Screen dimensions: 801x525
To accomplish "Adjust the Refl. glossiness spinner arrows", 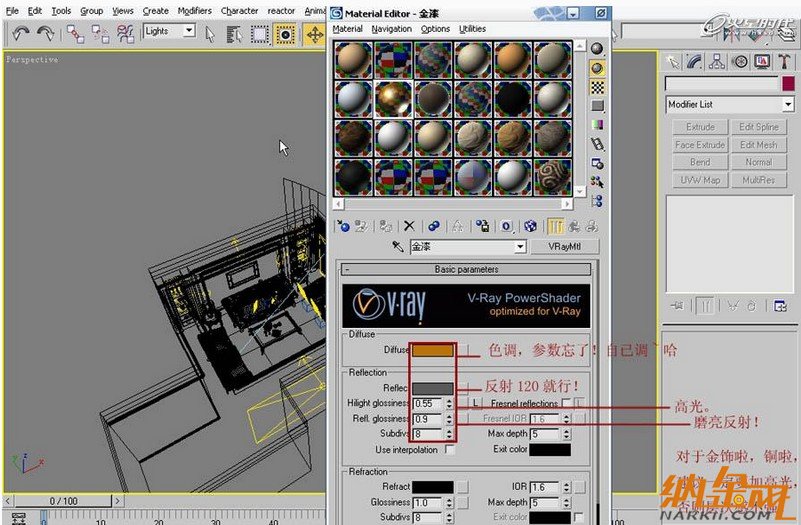I will tap(449, 419).
